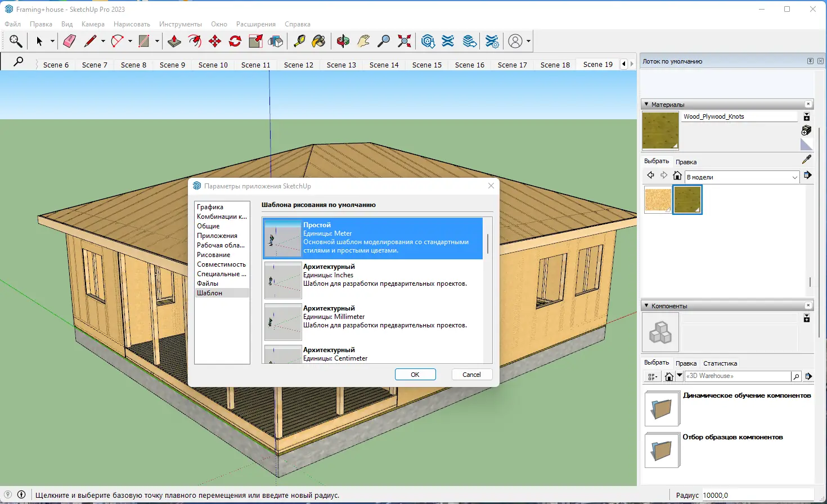
Task: Activate the Orbit camera tool
Action: click(343, 41)
